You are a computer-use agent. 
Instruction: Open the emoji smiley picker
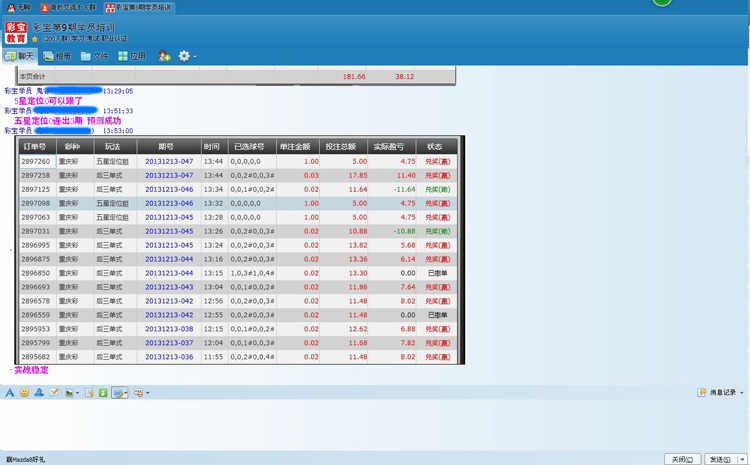click(25, 393)
